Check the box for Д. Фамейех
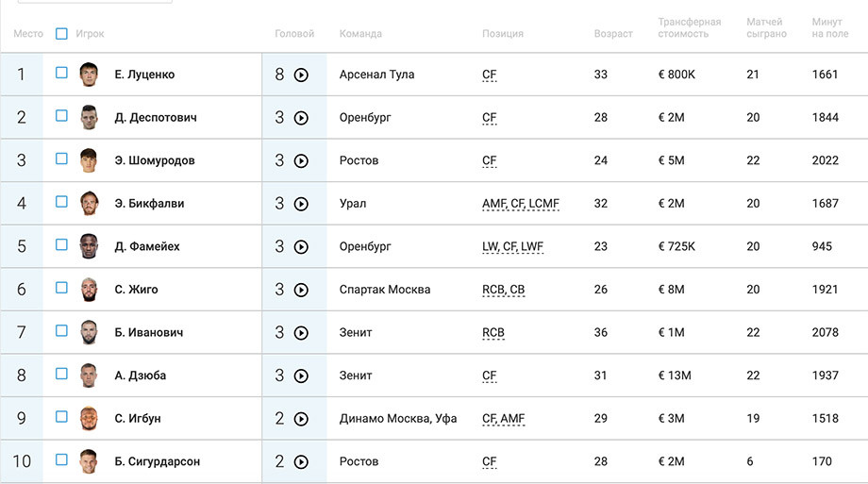This screenshot has width=868, height=484. (61, 244)
